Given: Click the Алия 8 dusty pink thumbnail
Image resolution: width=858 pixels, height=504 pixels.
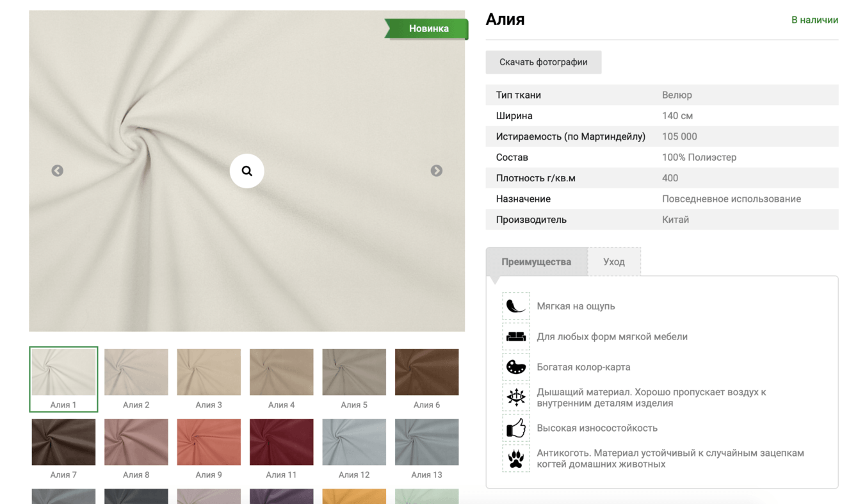Looking at the screenshot, I should (136, 442).
